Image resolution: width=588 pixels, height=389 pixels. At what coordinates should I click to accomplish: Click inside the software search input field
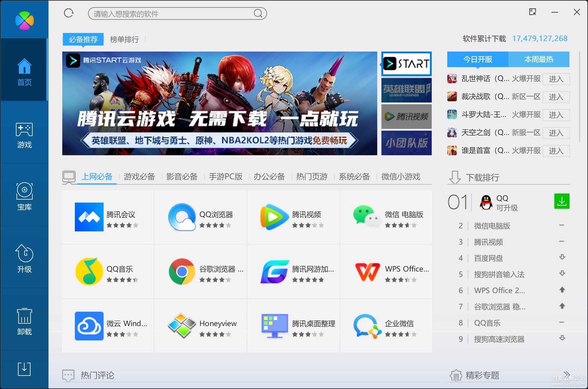(x=177, y=13)
